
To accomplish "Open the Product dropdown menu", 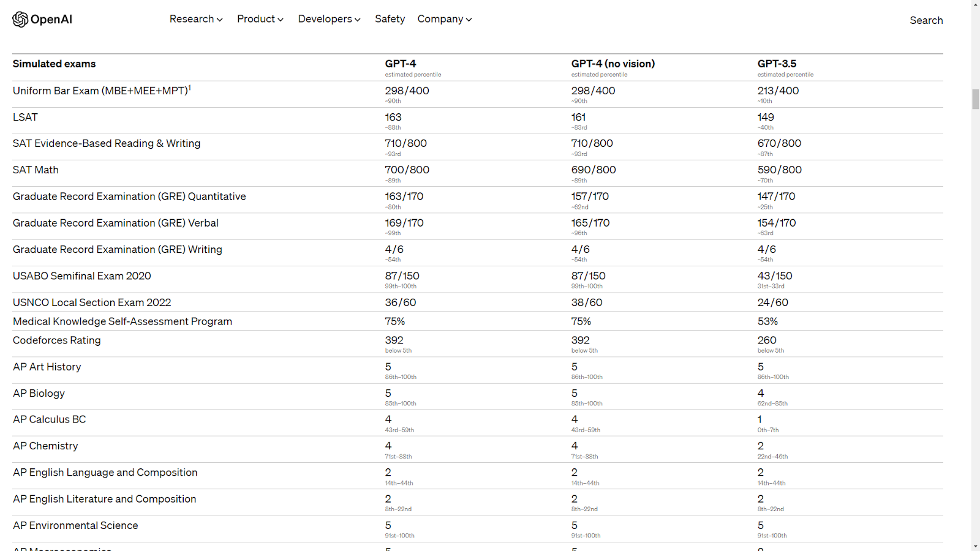I will [x=260, y=19].
